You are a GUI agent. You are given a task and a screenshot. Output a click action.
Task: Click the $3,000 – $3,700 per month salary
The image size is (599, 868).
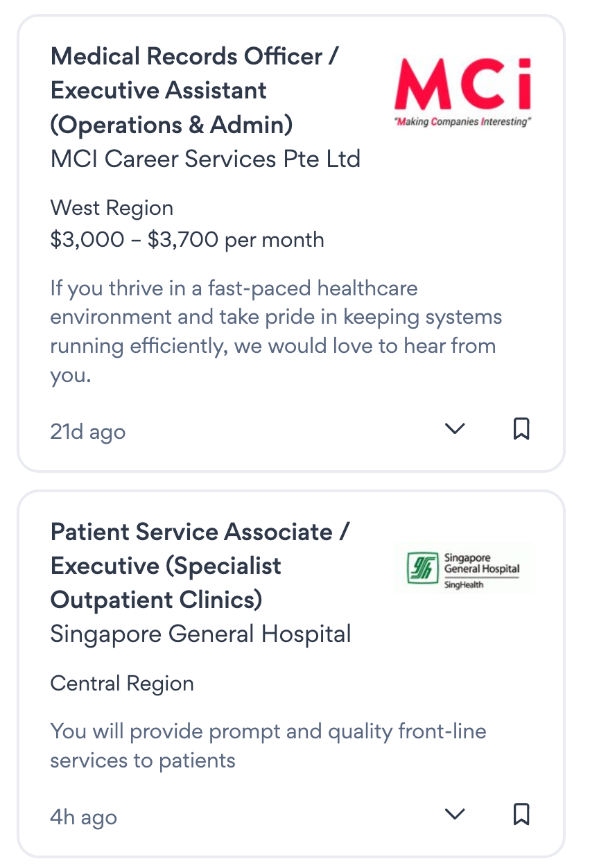point(187,240)
